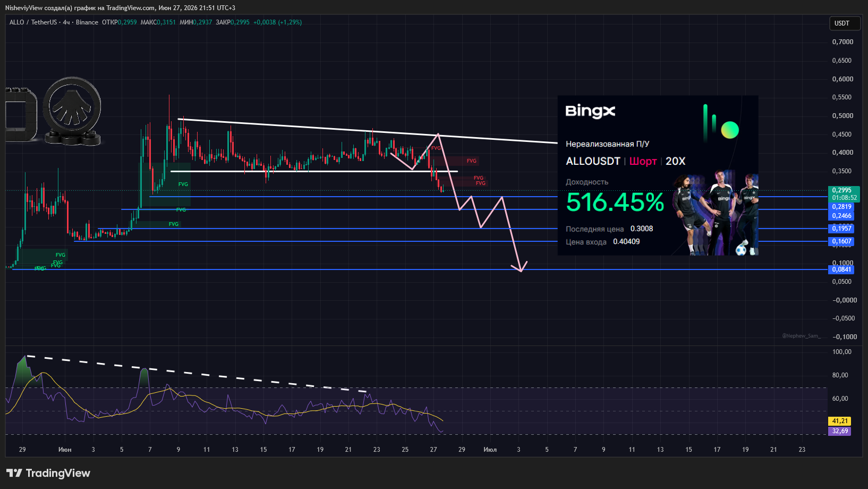Click the 0,4500 price axis value
This screenshot has height=489, width=868.
(x=843, y=134)
